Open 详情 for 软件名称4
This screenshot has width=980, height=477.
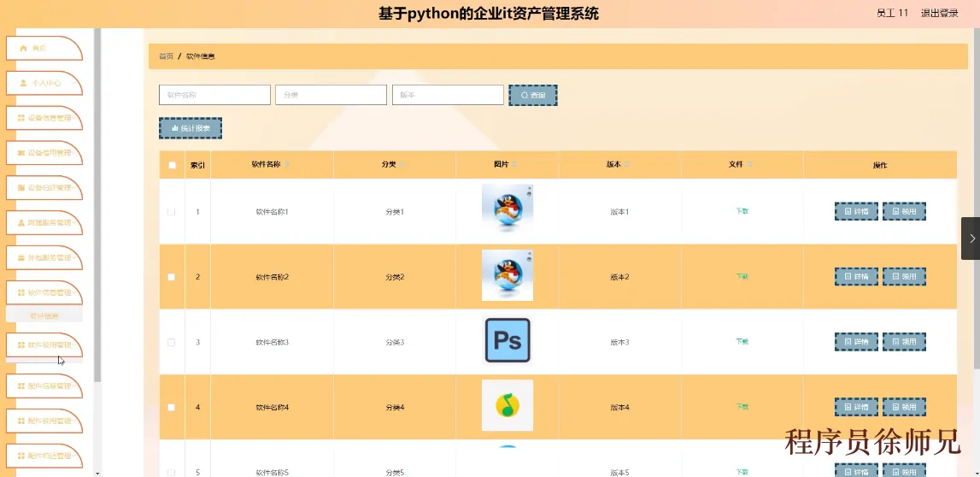coord(856,407)
